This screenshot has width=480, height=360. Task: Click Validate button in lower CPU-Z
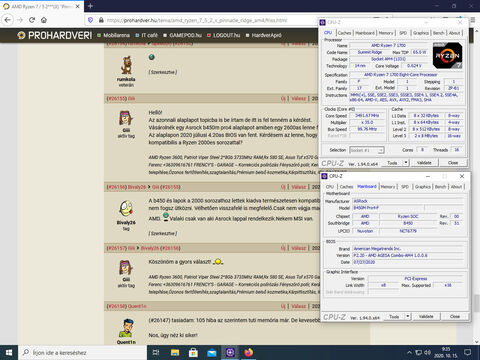[x=426, y=316]
